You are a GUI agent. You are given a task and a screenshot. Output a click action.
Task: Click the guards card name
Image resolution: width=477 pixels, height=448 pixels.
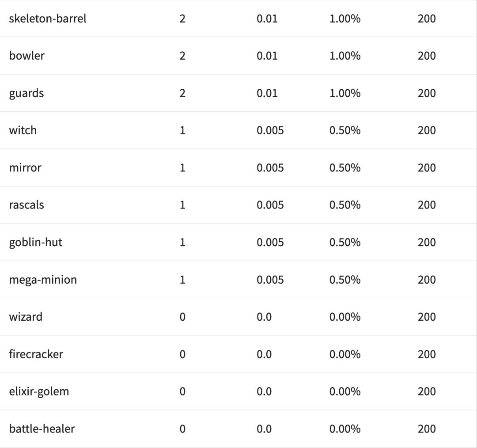coord(26,93)
